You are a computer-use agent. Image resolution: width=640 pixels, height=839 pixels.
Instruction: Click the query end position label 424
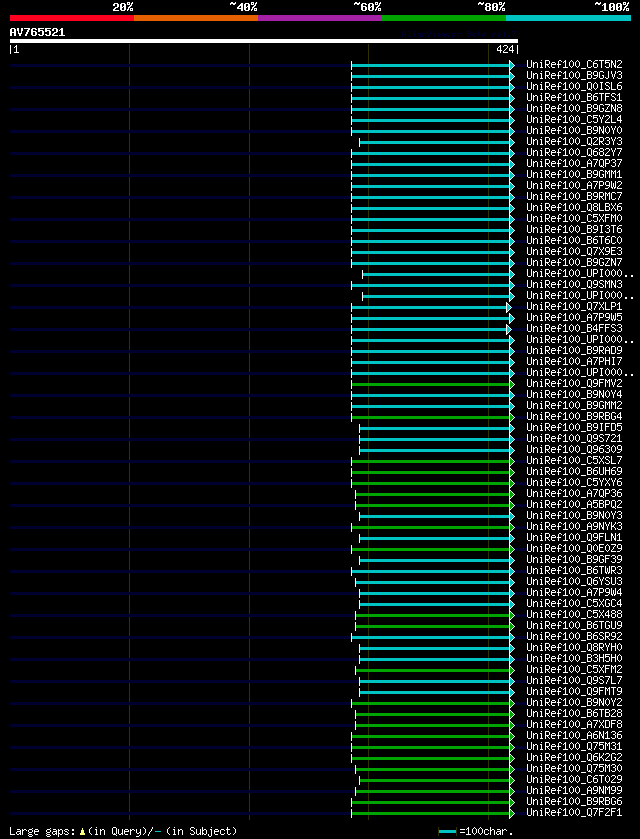tap(506, 50)
